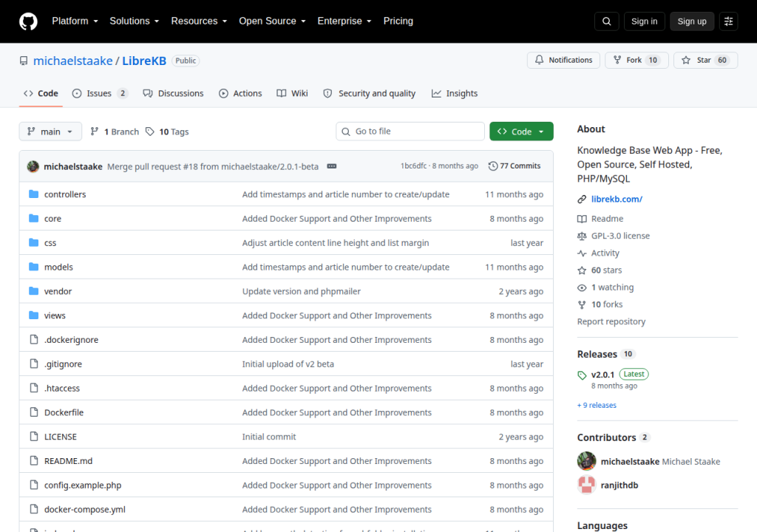757x532 pixels.
Task: Open 'Update version and phpmailer' commit message
Action: (x=302, y=291)
